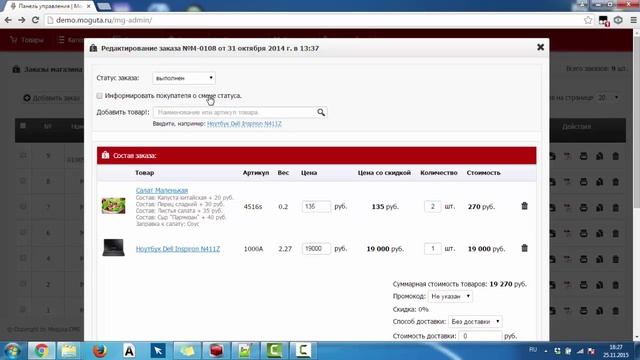Click the magnifier search icon for adding product
Screen dimensions: 640x360
pos(321,112)
